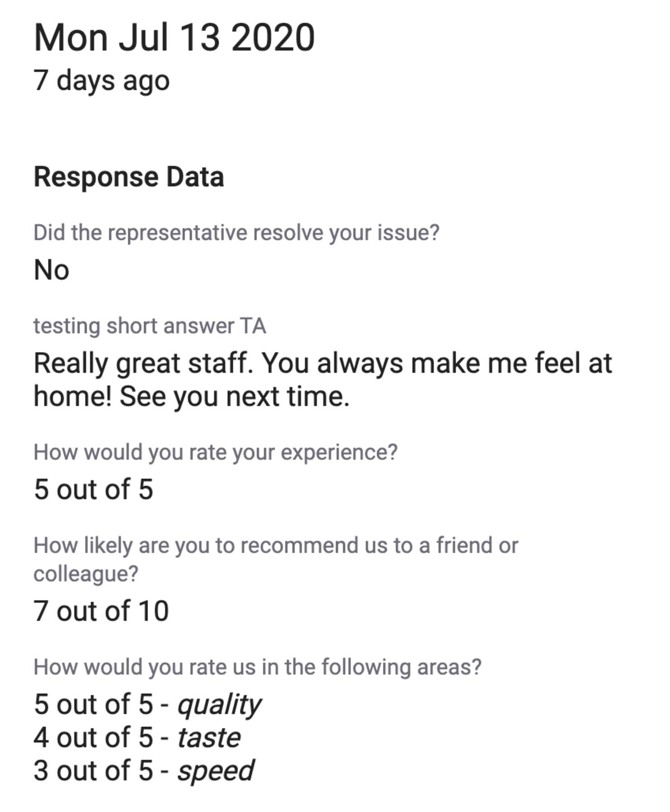Select the '5 out of 5 - quality' rating

[148, 705]
